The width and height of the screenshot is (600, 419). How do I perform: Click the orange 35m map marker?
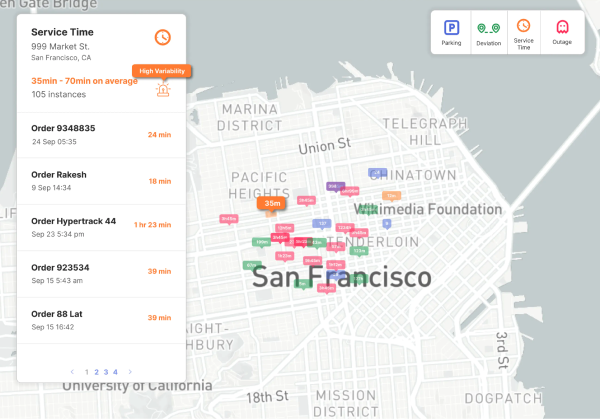(x=271, y=203)
